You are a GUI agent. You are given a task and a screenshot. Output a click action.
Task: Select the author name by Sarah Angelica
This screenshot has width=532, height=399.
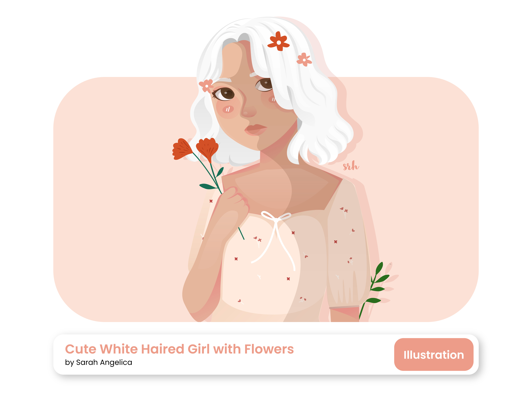(99, 362)
